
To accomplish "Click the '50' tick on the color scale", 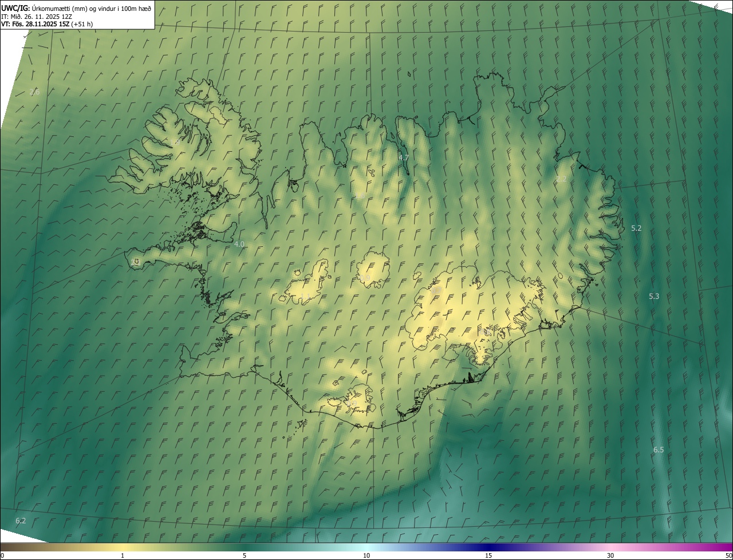I will 729,555.
